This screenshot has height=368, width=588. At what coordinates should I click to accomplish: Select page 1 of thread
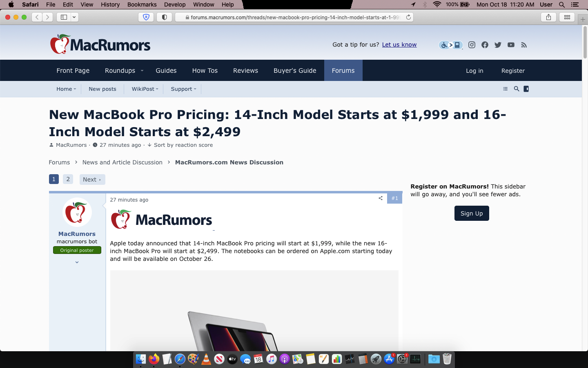(x=54, y=179)
